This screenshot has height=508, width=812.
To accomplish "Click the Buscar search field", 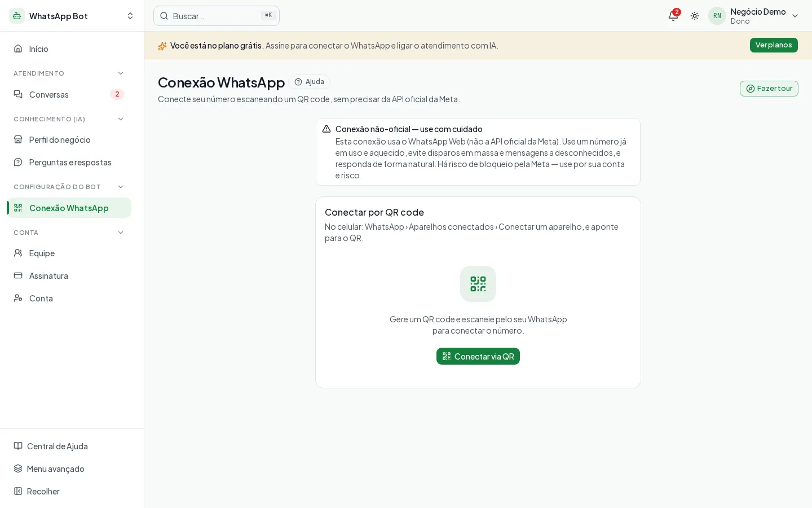I will 217,16.
